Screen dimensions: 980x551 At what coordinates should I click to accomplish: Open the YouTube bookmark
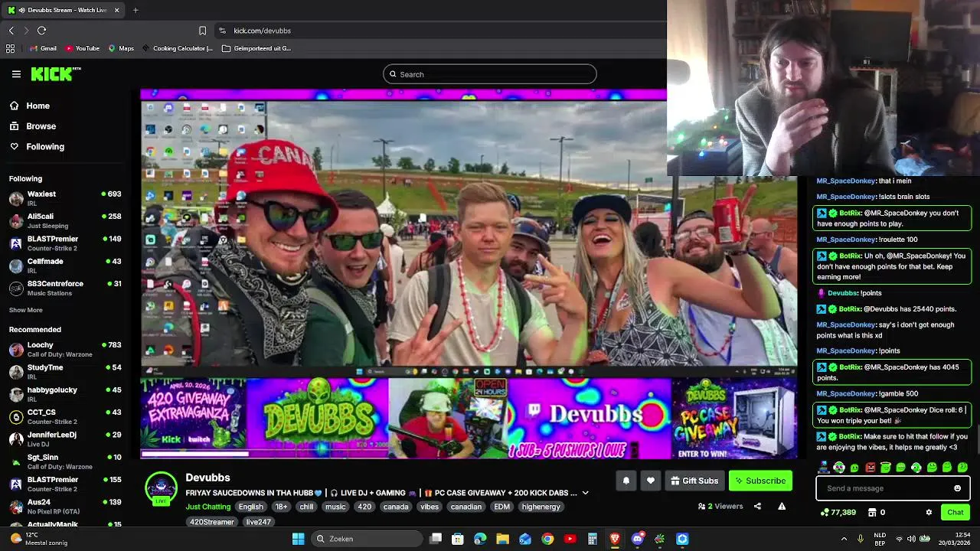82,48
